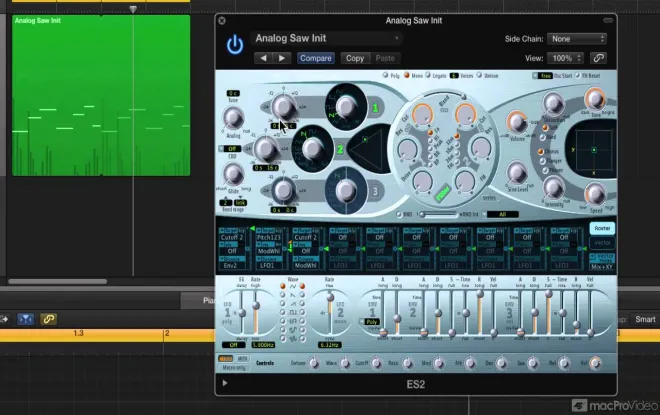Click the Macro only button

[x=234, y=367]
